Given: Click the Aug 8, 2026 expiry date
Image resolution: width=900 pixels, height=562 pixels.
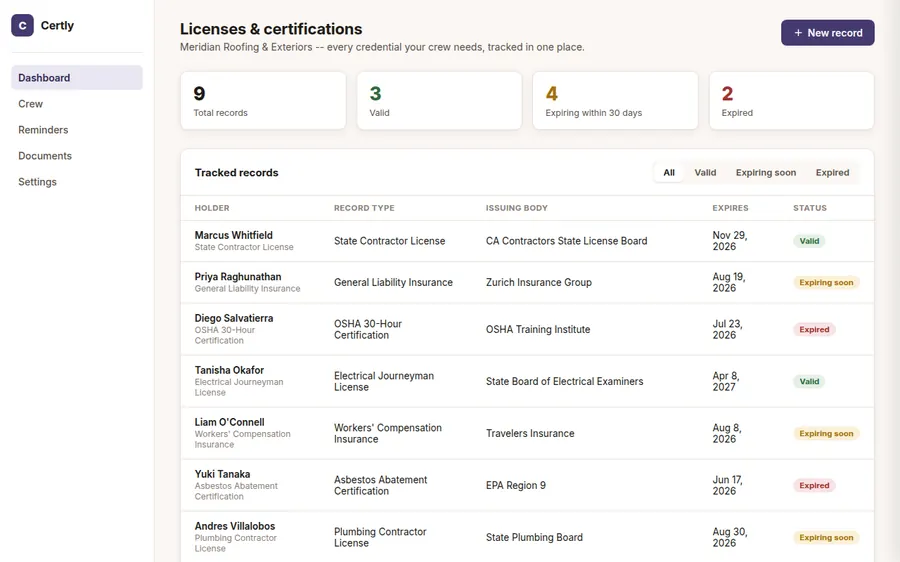Looking at the screenshot, I should [x=727, y=433].
